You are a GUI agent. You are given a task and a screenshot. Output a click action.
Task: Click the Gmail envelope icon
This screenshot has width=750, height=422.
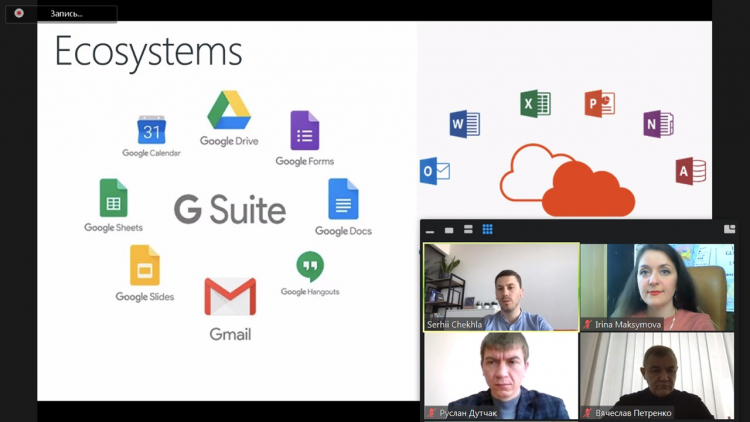(x=230, y=298)
